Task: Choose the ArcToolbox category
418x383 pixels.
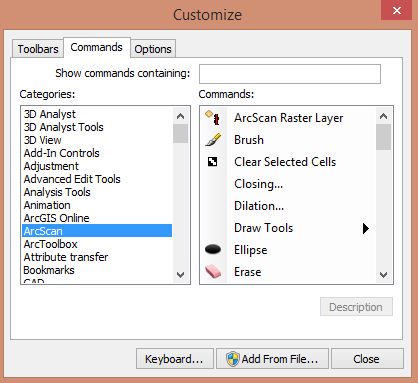Action: [97, 244]
